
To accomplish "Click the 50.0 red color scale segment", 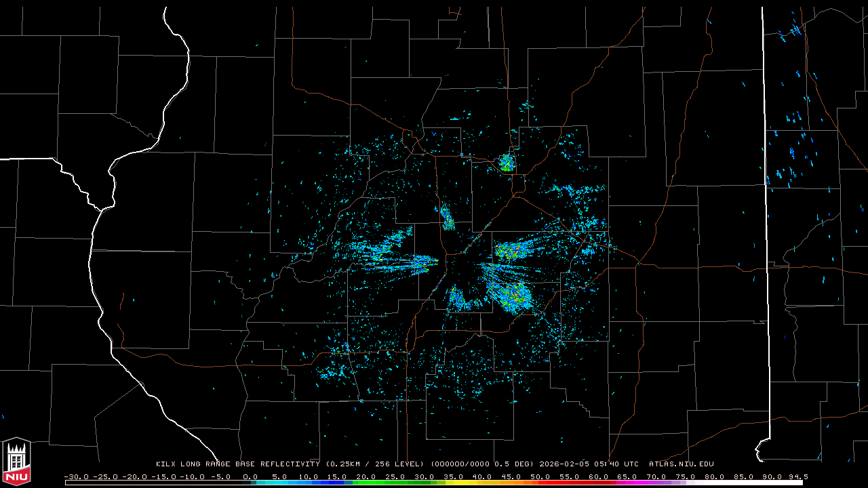I will [x=540, y=483].
